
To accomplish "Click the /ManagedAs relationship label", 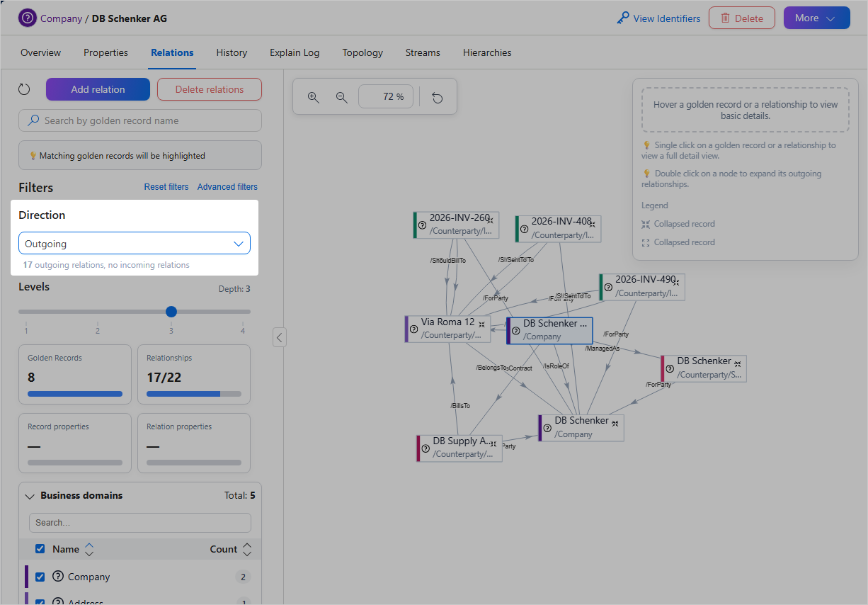I will [603, 349].
